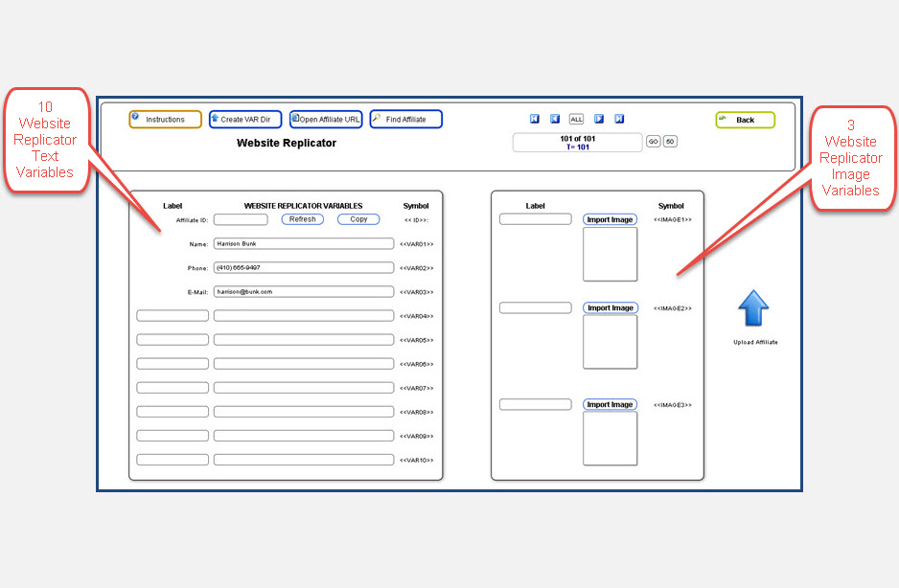
Task: Import image for IMAGE3 slot
Action: [x=610, y=405]
